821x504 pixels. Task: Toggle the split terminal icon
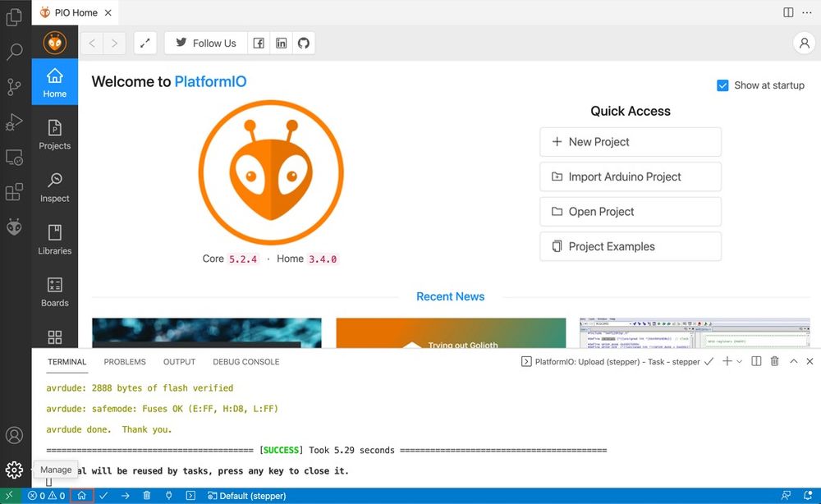pos(756,361)
